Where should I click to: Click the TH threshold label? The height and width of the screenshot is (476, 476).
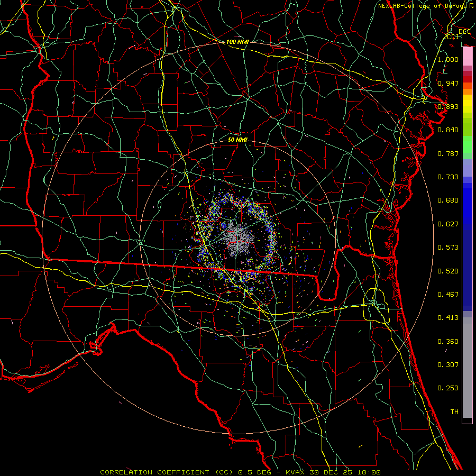point(454,412)
